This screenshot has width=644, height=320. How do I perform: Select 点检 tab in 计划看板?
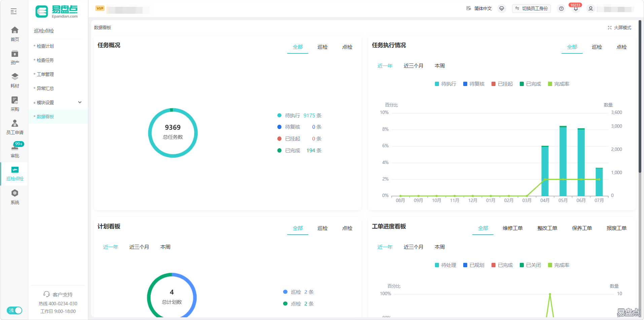click(x=347, y=228)
